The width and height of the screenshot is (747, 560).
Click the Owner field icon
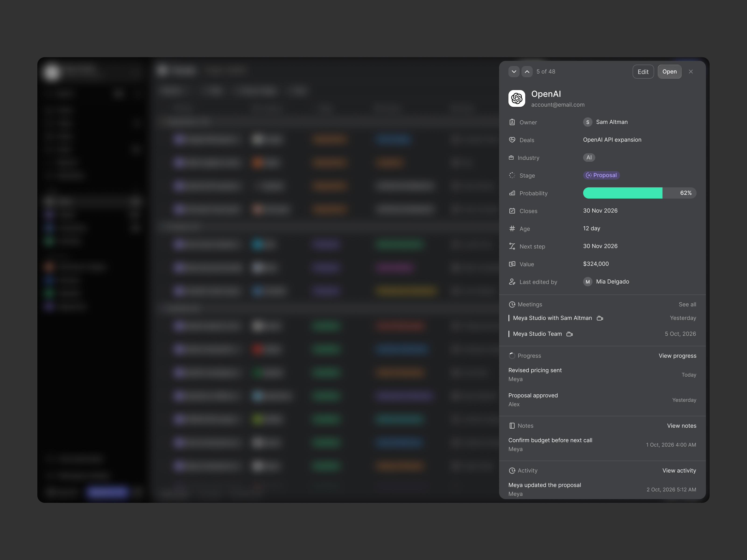512,122
